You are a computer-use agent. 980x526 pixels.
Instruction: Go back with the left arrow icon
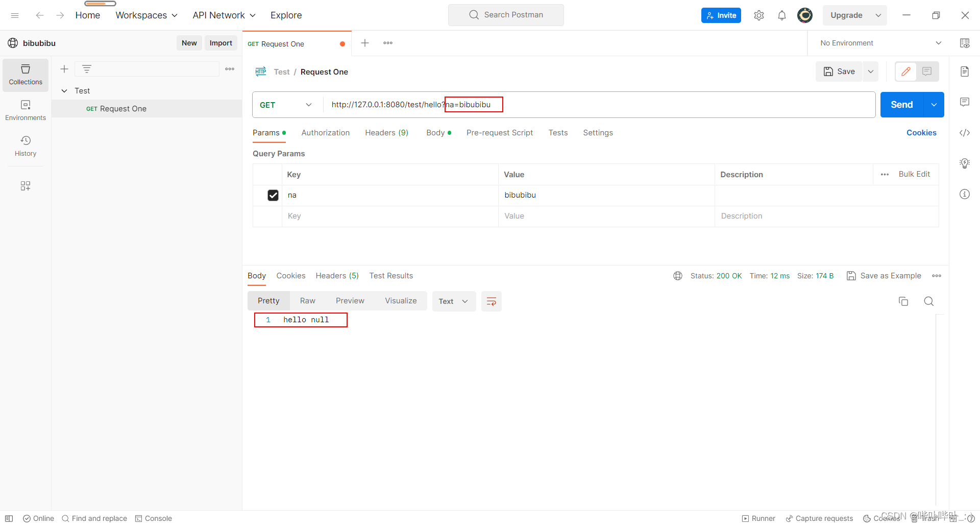40,15
